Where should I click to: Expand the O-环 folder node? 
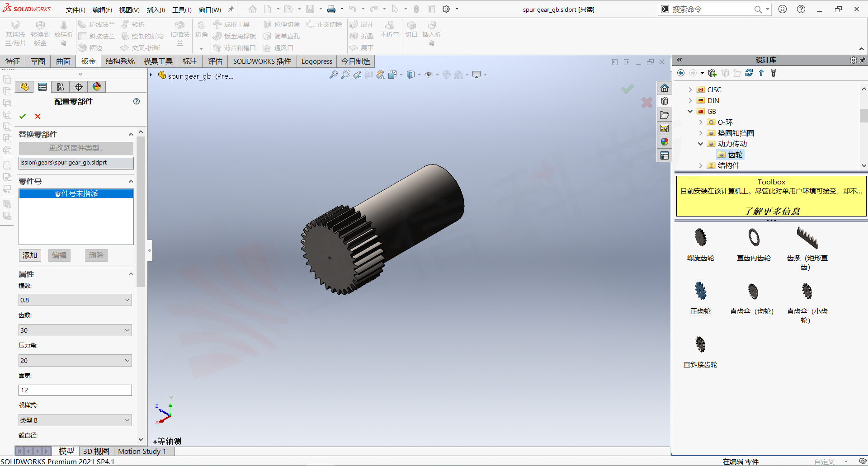coord(701,122)
